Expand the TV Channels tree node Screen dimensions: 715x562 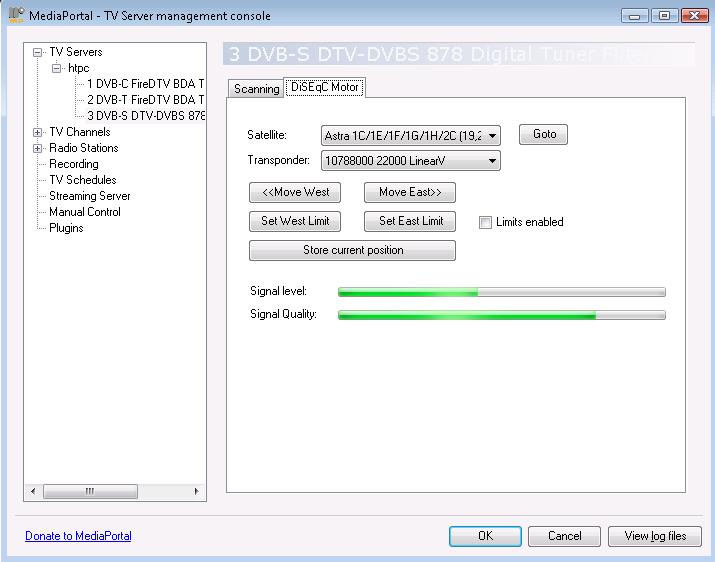tap(38, 132)
